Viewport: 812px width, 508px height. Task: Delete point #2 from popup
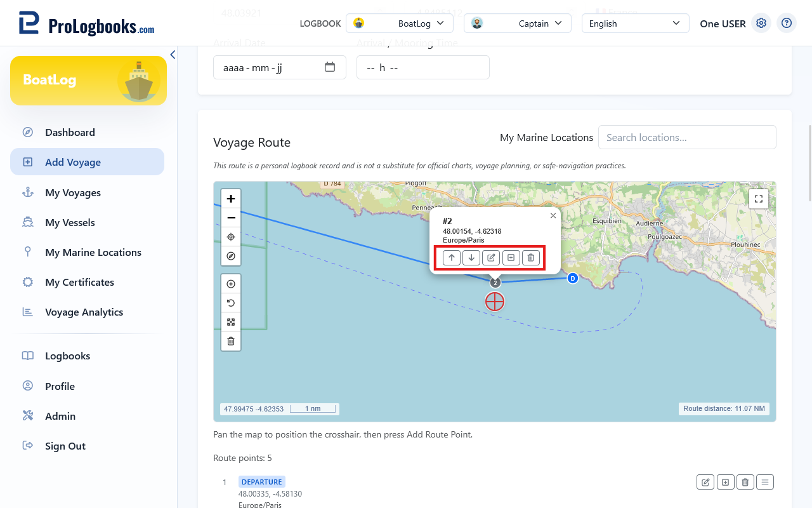(531, 257)
